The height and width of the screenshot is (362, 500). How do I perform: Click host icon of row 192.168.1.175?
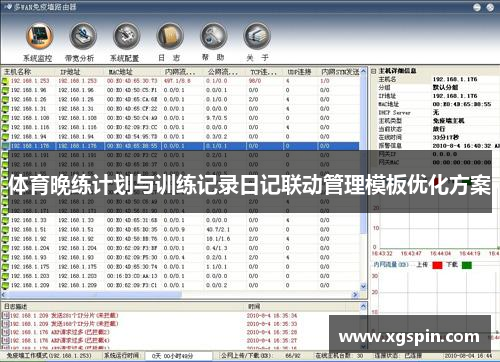coord(5,267)
